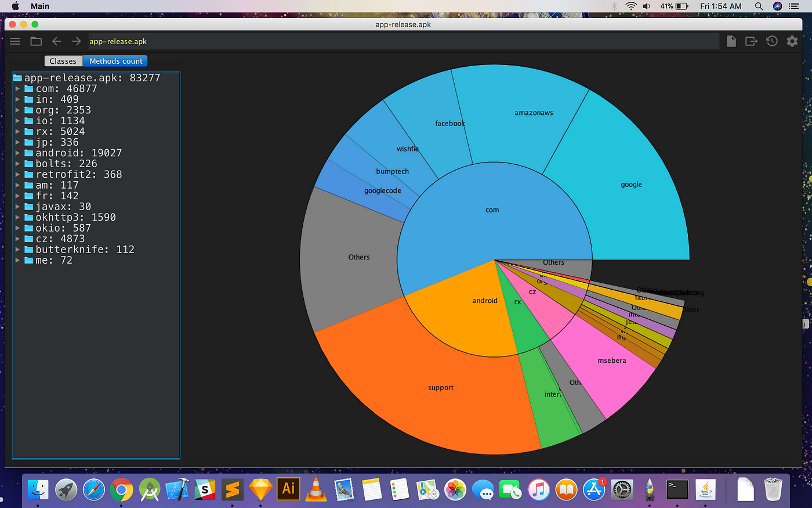Open the history clock icon
This screenshot has height=508, width=812.
tap(771, 41)
